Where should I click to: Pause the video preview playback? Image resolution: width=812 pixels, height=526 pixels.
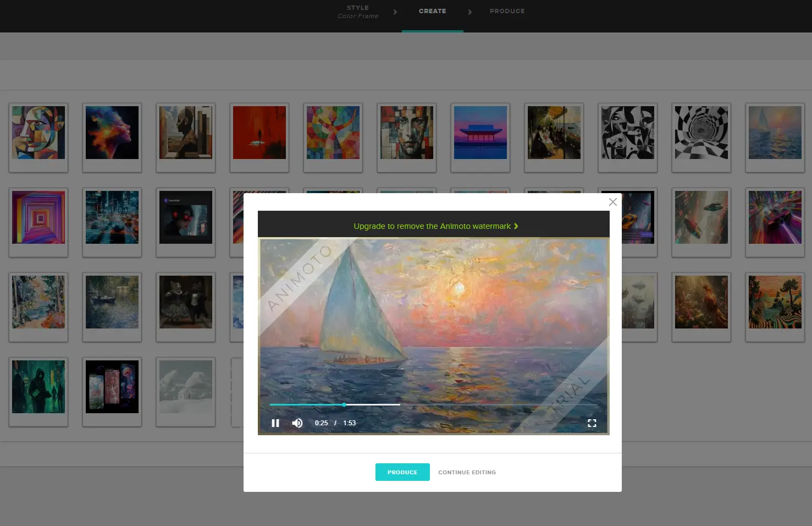tap(275, 423)
